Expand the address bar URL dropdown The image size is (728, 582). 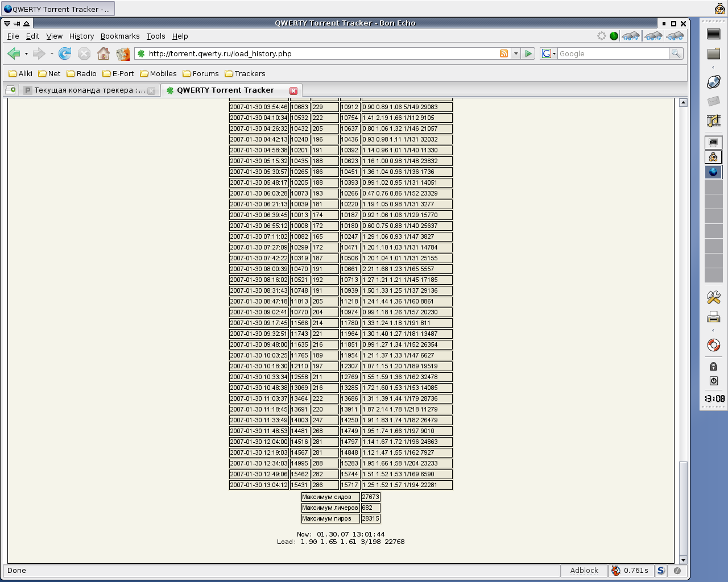pos(516,53)
